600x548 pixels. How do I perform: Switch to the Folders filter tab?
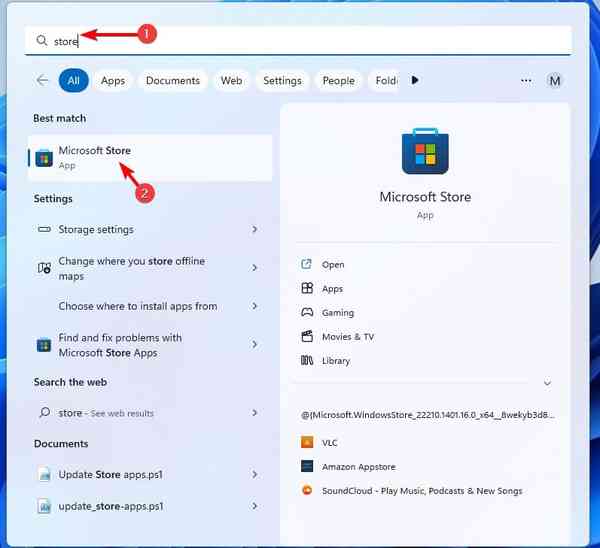click(x=386, y=81)
